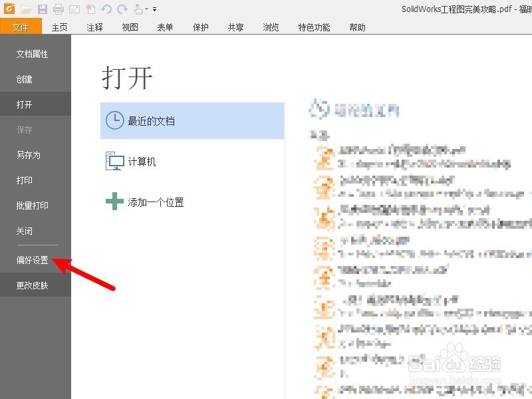Open 偏好设置 preferences
The height and width of the screenshot is (399, 532).
tap(36, 260)
